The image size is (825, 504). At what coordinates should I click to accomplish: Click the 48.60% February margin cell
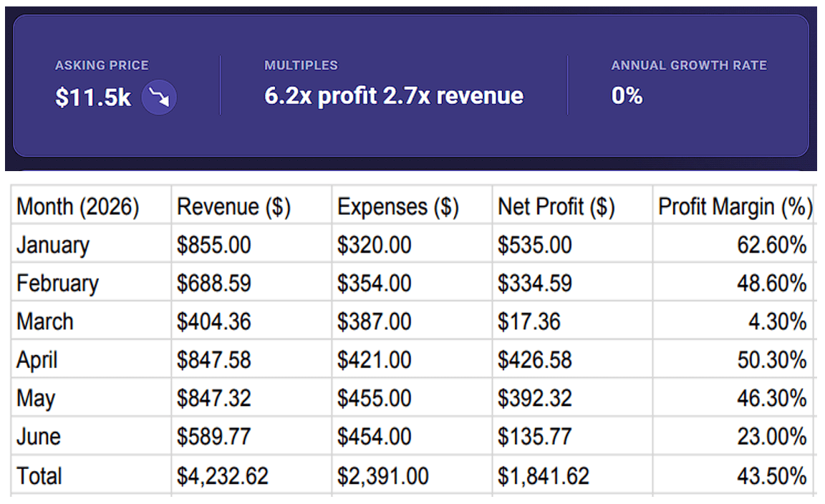point(733,283)
